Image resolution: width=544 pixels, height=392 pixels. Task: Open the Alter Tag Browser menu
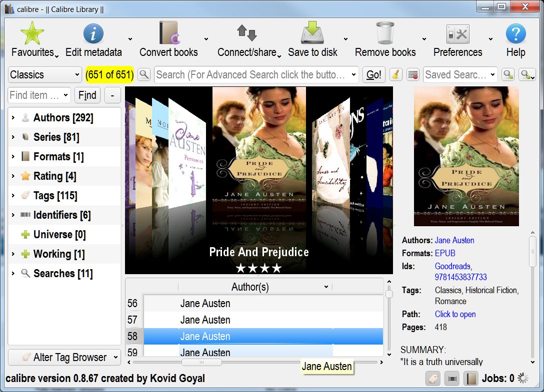(64, 358)
